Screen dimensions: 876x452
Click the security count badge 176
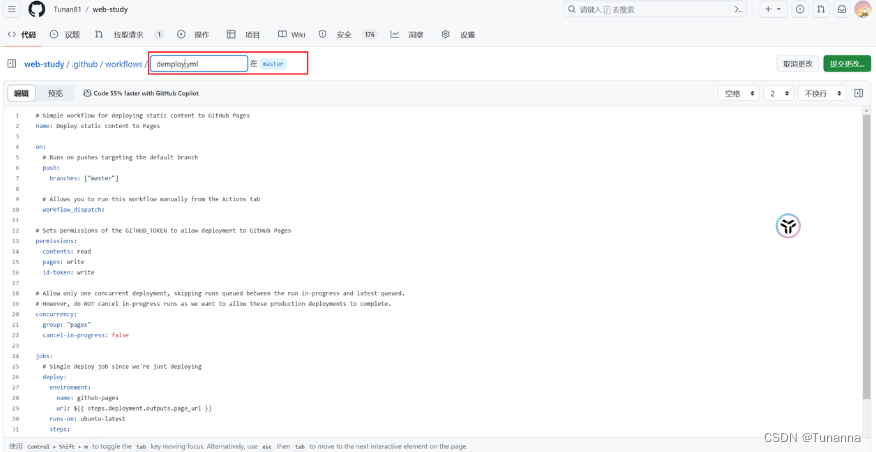[369, 35]
